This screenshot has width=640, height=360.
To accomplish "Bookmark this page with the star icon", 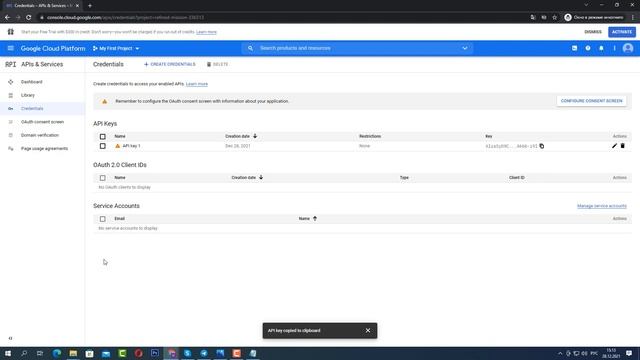I will [x=554, y=18].
